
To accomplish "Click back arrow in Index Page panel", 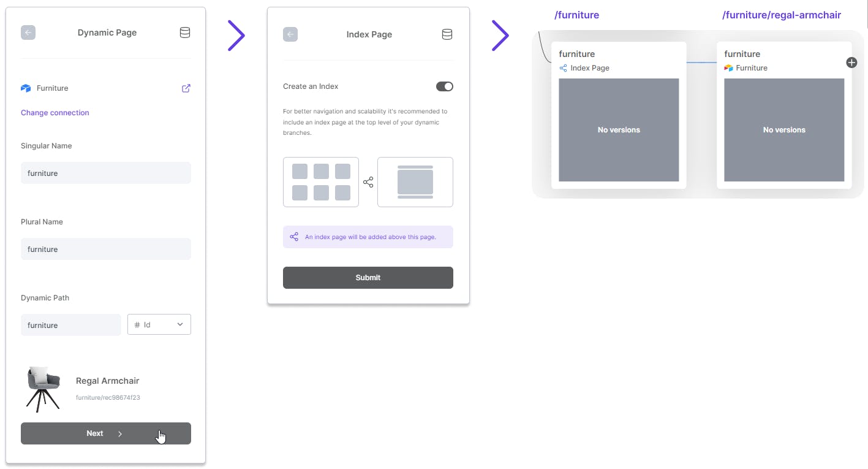I will point(290,34).
